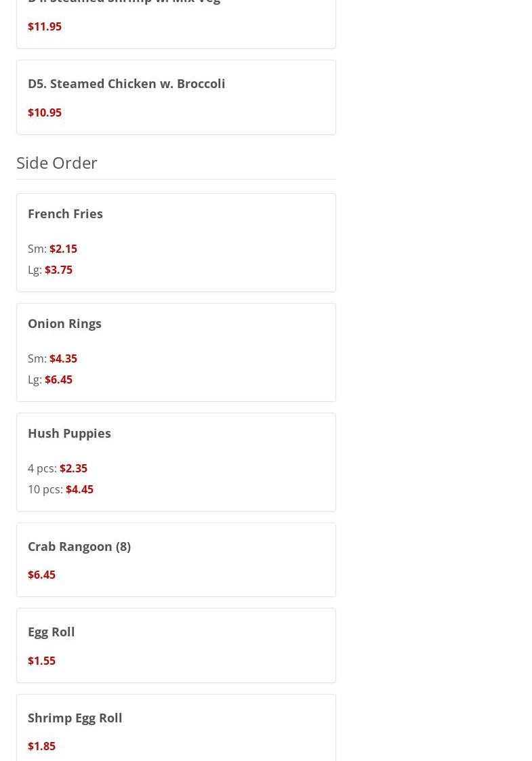Open the Onion Rings menu item
532x761 pixels.
[64, 323]
